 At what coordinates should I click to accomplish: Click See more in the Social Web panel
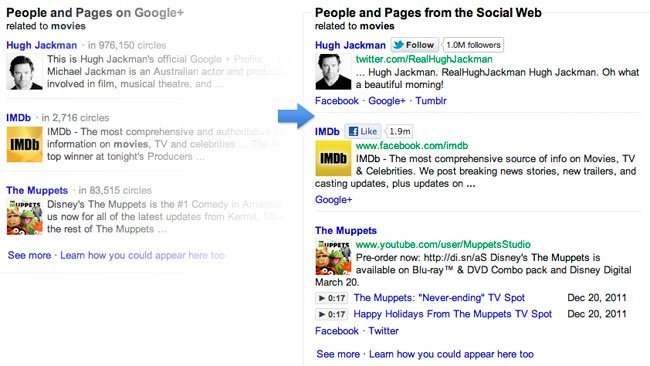[338, 354]
